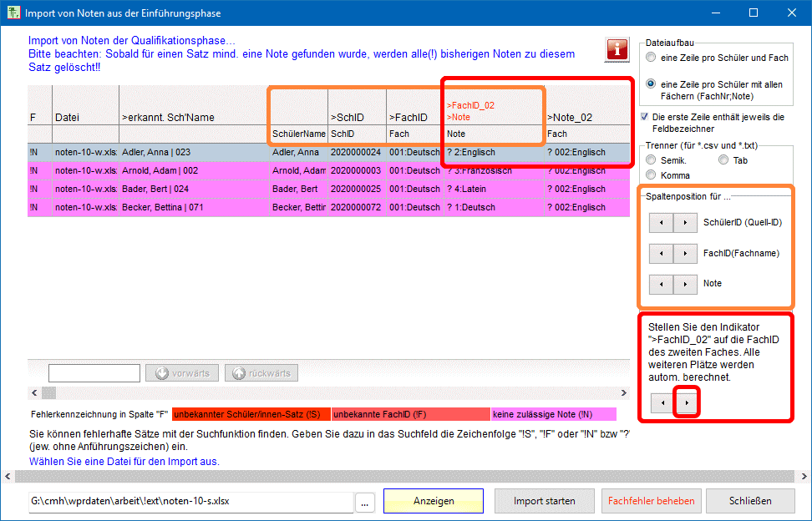Click right arrow for SchülerID column position
812x521 pixels.
coord(685,222)
